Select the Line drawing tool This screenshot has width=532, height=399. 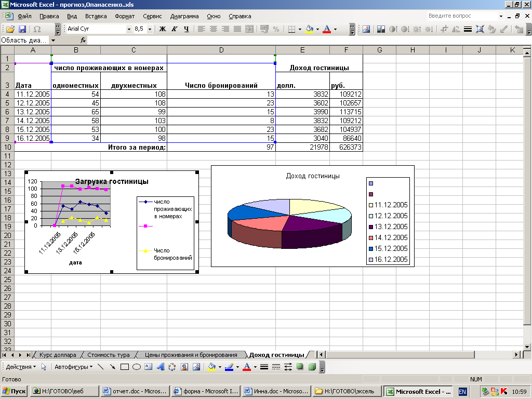pos(100,367)
